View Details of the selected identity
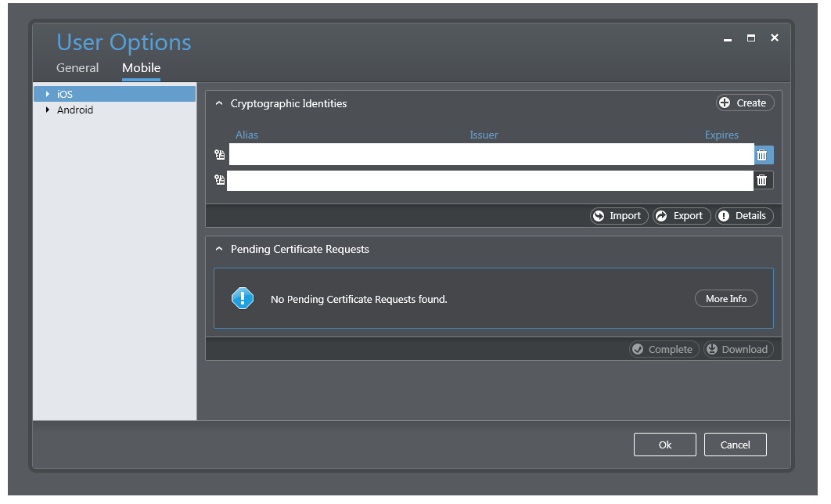Image resolution: width=831 pixels, height=504 pixels. 744,216
